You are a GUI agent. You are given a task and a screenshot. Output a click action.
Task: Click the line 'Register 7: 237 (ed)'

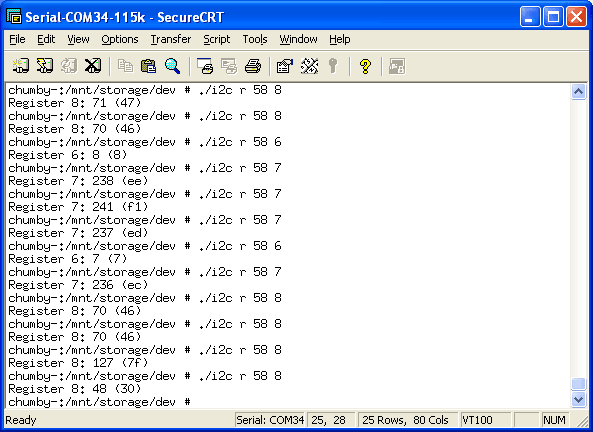click(x=78, y=233)
